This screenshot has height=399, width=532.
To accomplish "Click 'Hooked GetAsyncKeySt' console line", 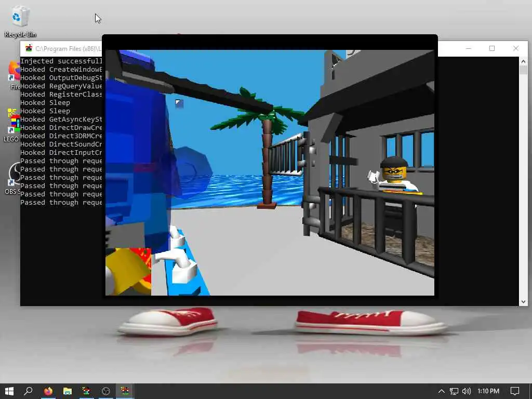I will pyautogui.click(x=61, y=119).
